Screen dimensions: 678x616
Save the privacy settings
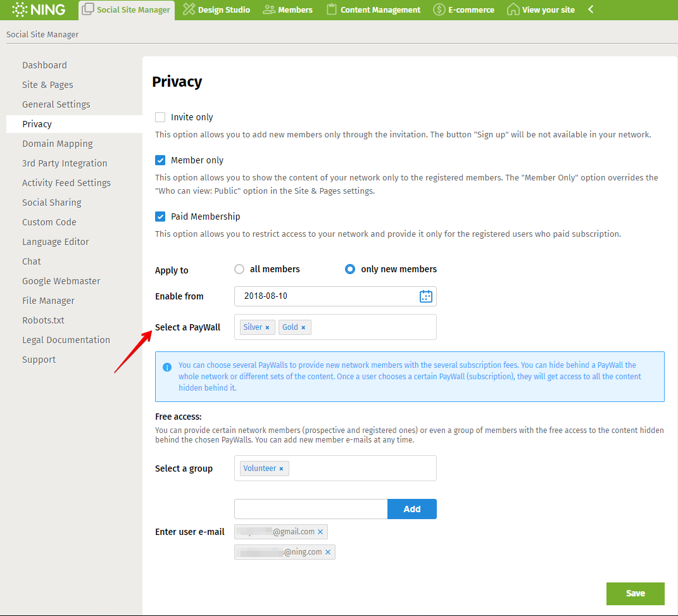tap(635, 593)
